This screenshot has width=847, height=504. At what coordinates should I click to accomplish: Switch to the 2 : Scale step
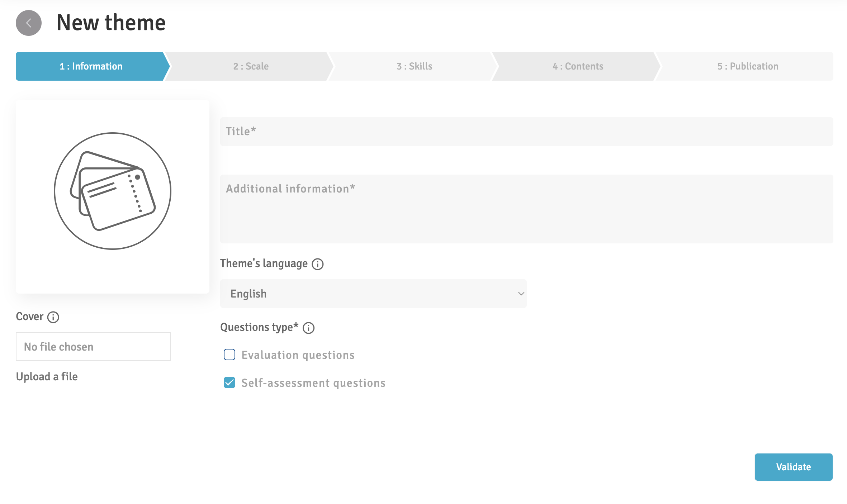click(251, 66)
